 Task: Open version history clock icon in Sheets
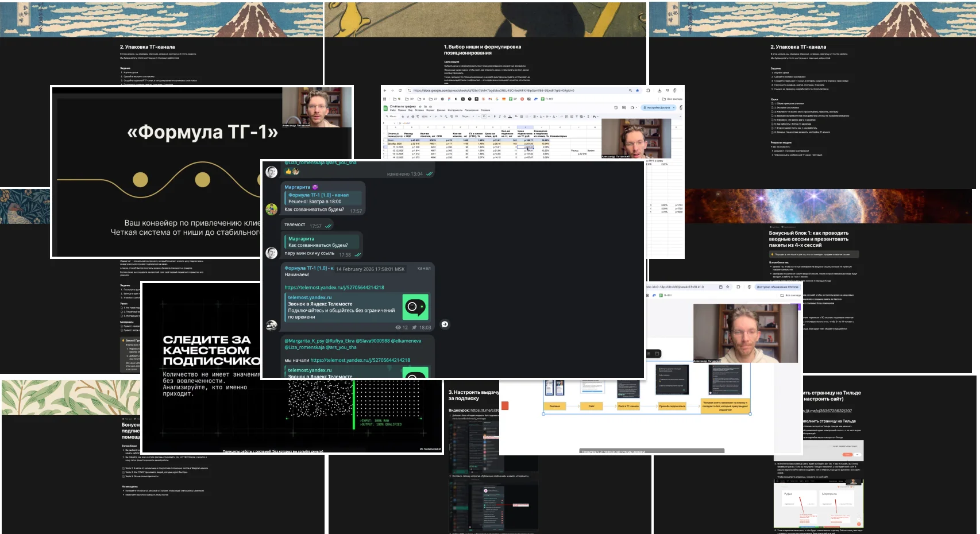616,107
